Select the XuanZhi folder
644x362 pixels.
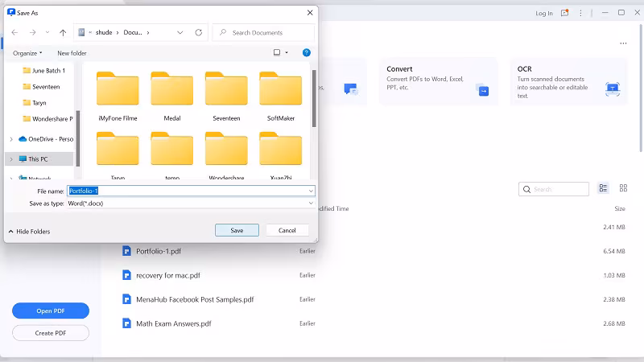click(280, 155)
